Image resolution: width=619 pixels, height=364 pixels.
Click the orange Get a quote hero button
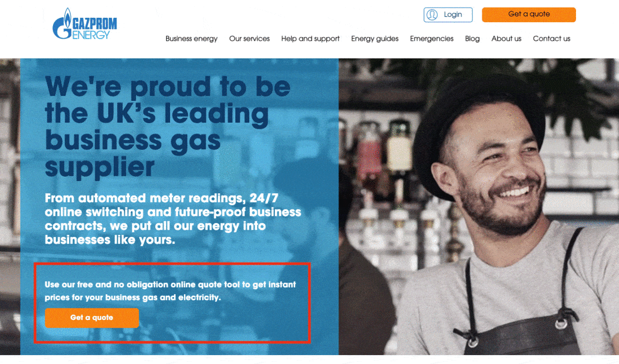91,318
